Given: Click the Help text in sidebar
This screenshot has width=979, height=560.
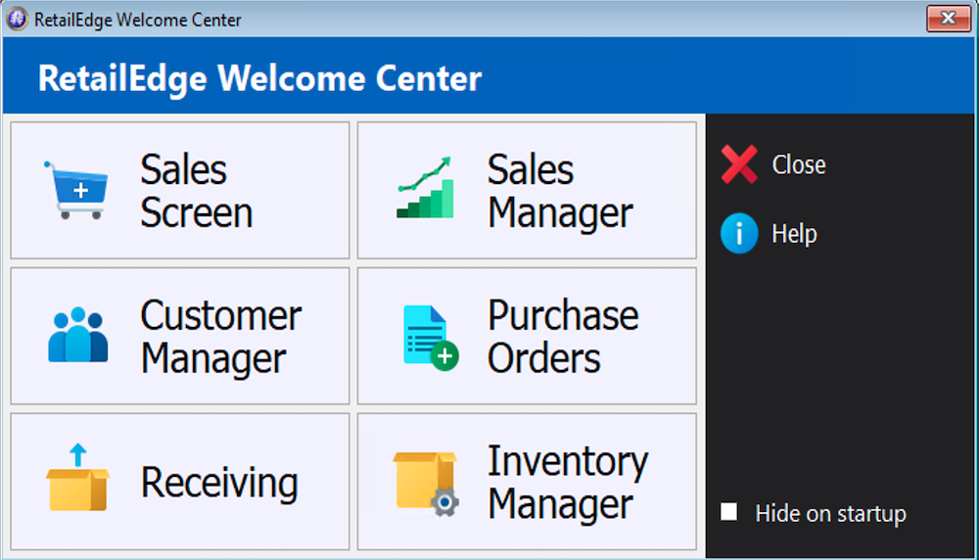Looking at the screenshot, I should click(x=794, y=235).
